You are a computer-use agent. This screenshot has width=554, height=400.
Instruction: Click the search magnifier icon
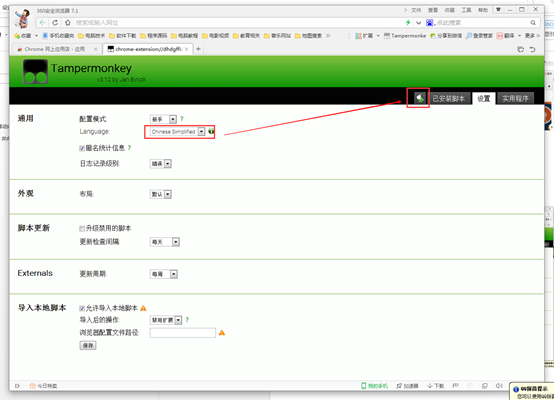click(x=533, y=23)
